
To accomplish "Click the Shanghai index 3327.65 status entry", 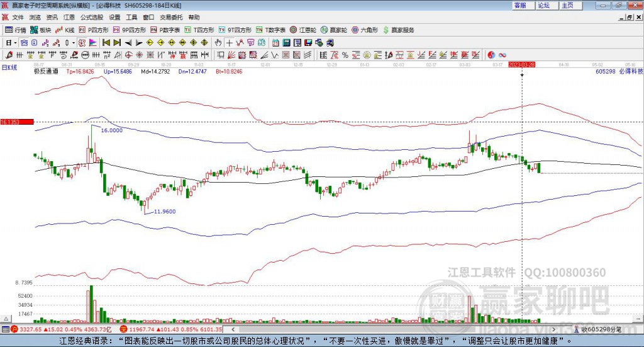I will pyautogui.click(x=61, y=329).
